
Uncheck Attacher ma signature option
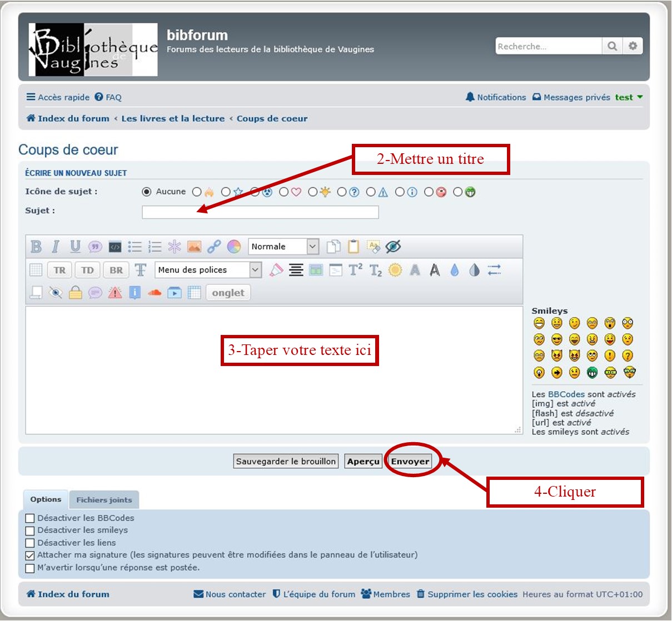(x=30, y=555)
